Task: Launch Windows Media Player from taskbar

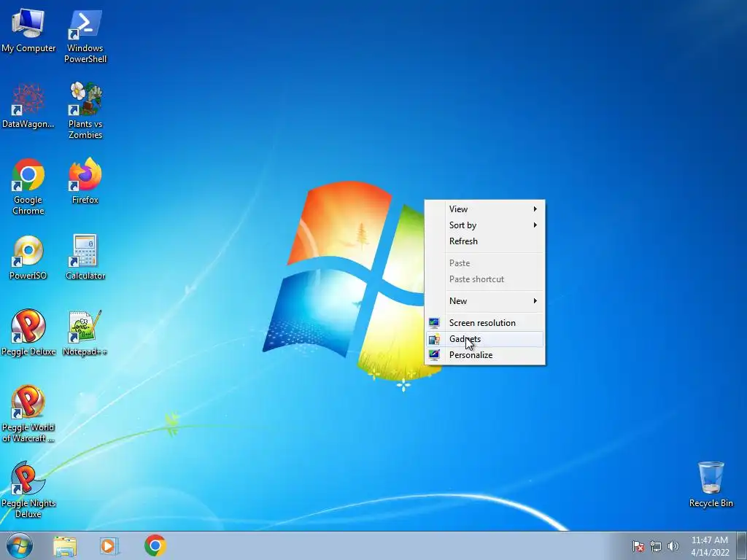Action: pos(109,545)
